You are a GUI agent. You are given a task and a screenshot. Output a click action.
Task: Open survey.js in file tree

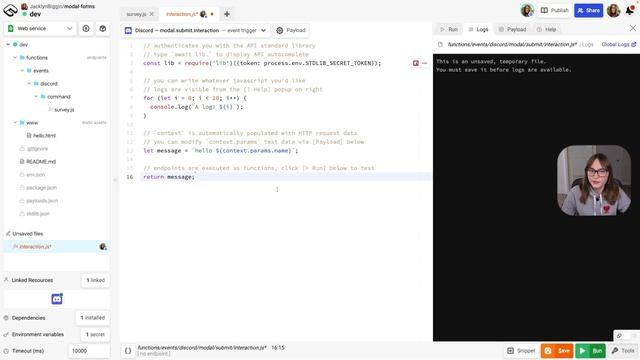click(64, 110)
